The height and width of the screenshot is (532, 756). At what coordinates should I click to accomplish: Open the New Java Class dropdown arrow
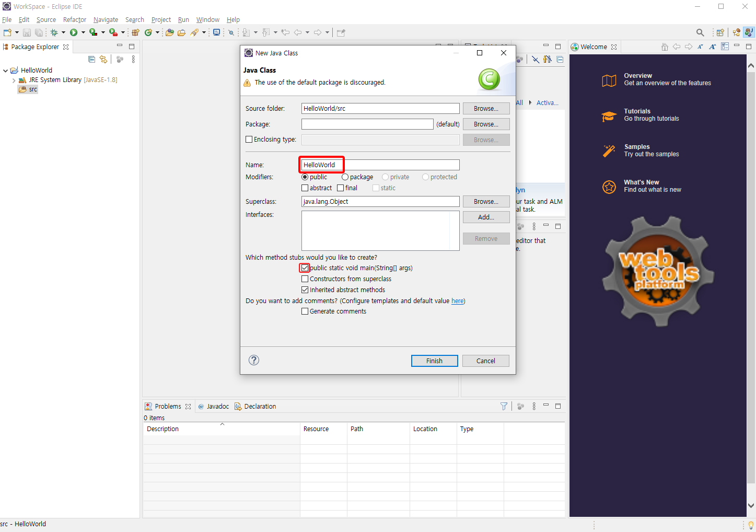tap(157, 32)
